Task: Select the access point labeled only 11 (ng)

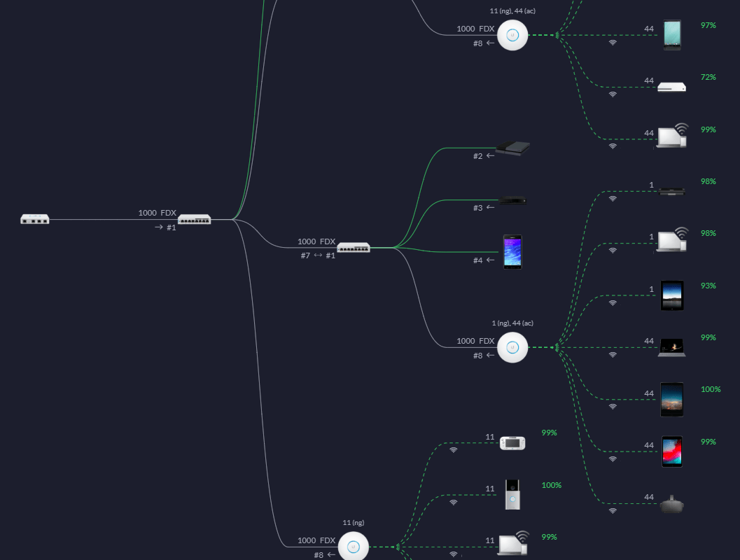Action: [x=354, y=546]
